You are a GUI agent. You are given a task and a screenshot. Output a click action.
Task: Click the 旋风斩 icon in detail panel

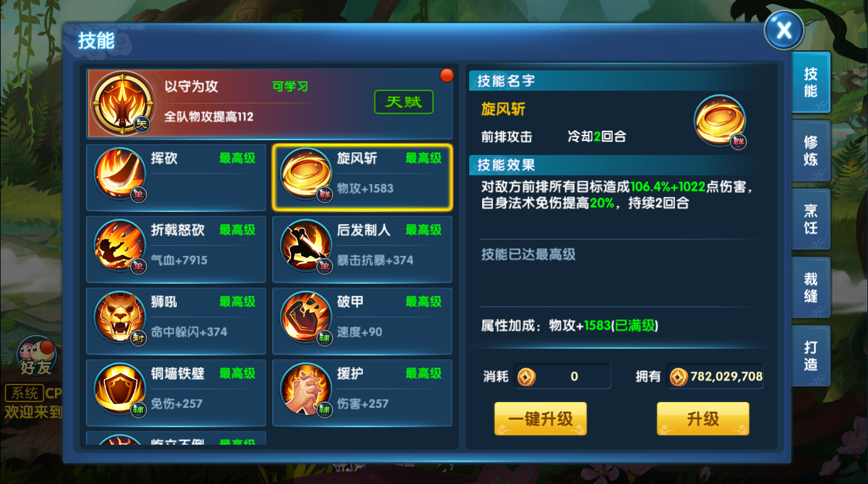tap(720, 122)
